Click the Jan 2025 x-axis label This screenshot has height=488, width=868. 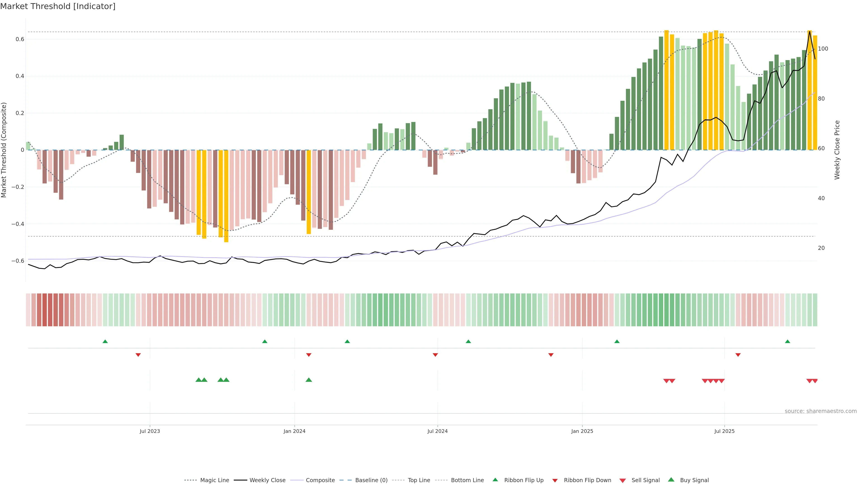point(582,431)
